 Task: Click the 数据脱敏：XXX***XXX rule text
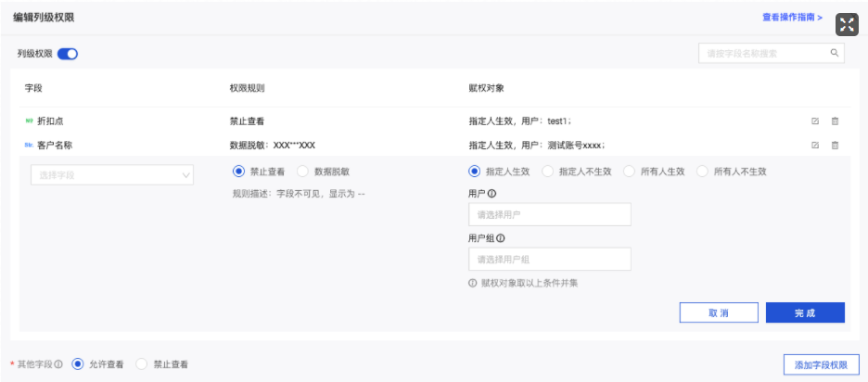pos(273,145)
